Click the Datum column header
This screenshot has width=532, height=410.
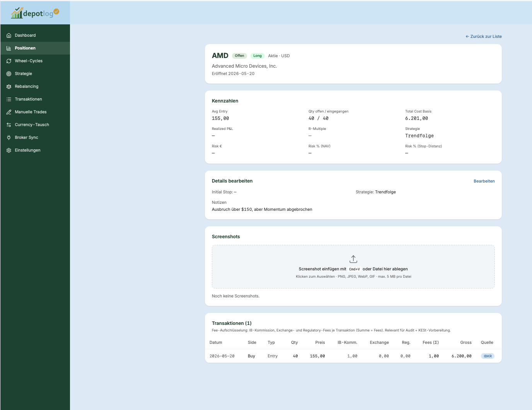click(216, 342)
